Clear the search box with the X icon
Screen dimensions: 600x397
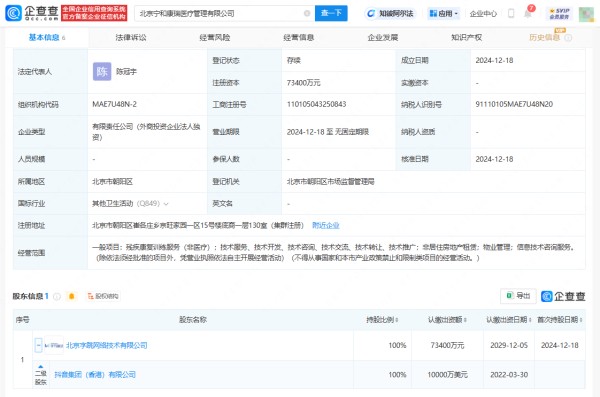tap(307, 13)
